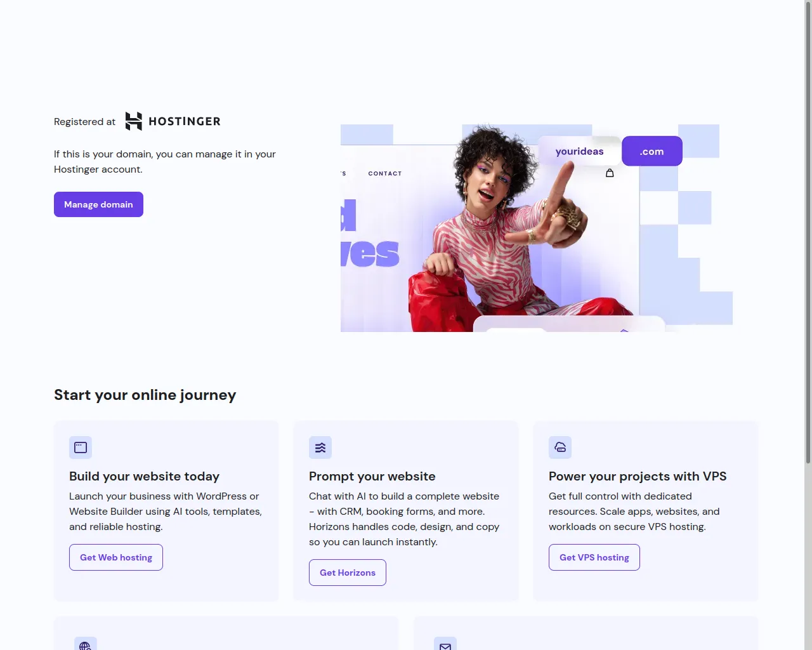Image resolution: width=812 pixels, height=650 pixels.
Task: Click the yourideas domain search field
Action: pos(579,151)
